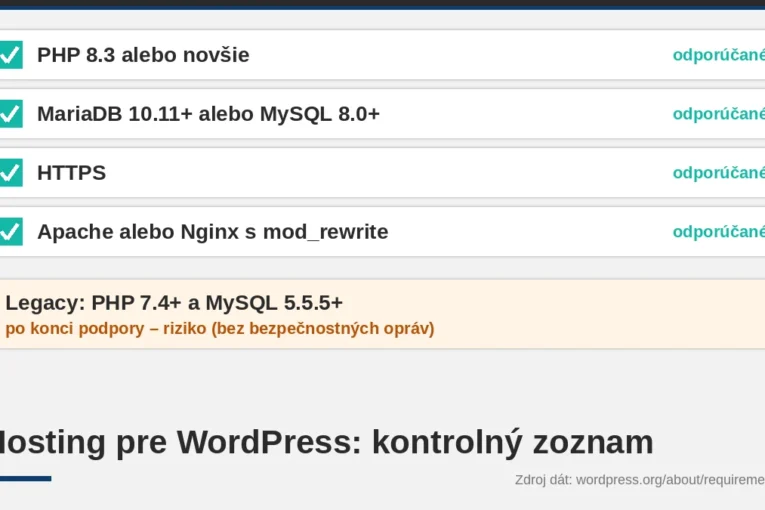This screenshot has height=510, width=765.
Task: Toggle the Apache alebo Nginx s mod_rewrite checkbox
Action: coord(10,231)
